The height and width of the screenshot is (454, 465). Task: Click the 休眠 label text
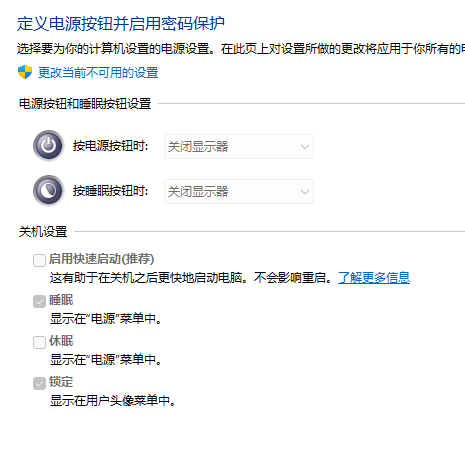coord(61,341)
